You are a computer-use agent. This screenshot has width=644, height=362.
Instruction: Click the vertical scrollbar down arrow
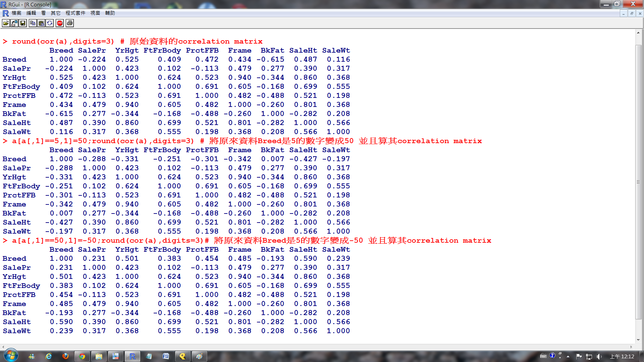tap(638, 340)
